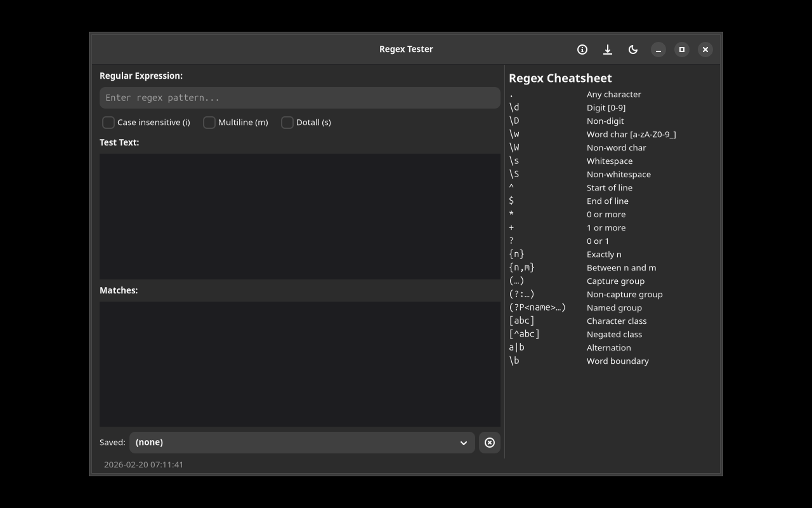Click the '(?:…)' cheatsheet symbol
The image size is (812, 508).
(x=521, y=294)
